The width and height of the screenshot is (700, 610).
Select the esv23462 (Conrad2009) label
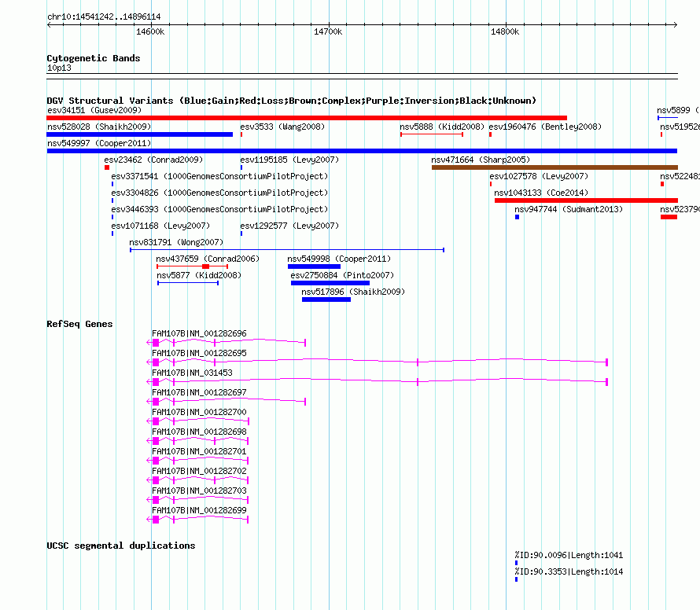(153, 160)
